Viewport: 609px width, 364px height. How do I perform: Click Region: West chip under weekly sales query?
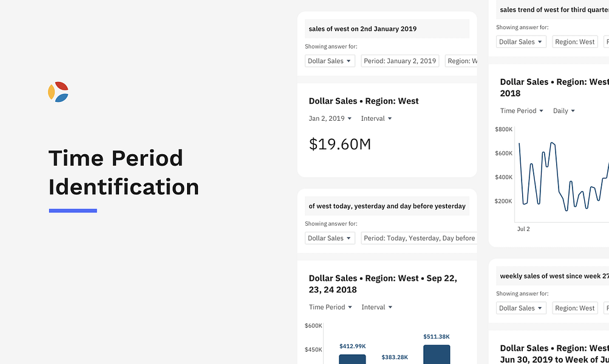coord(575,308)
